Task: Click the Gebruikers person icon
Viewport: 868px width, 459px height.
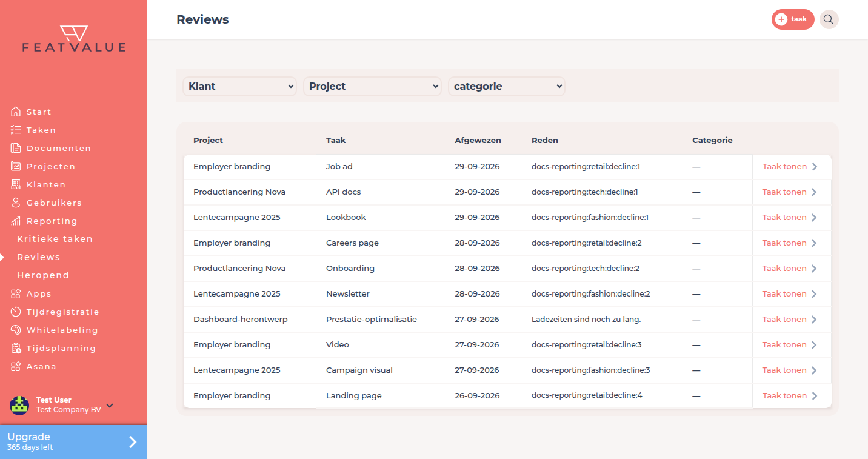Action: [x=16, y=203]
